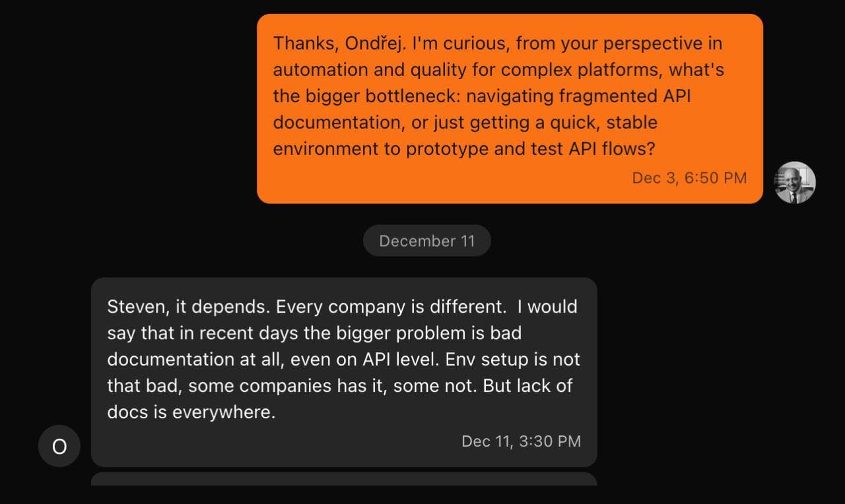
Task: Click the partially visible message at bottom
Action: (343, 479)
